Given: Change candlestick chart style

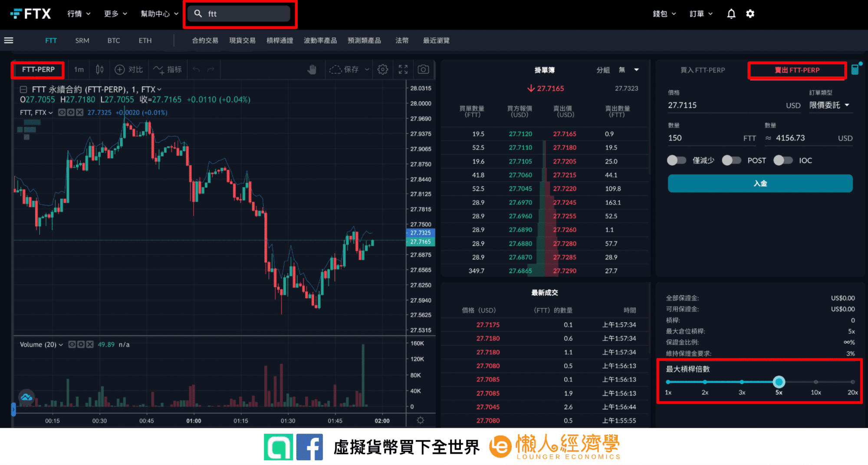Looking at the screenshot, I should coord(100,69).
